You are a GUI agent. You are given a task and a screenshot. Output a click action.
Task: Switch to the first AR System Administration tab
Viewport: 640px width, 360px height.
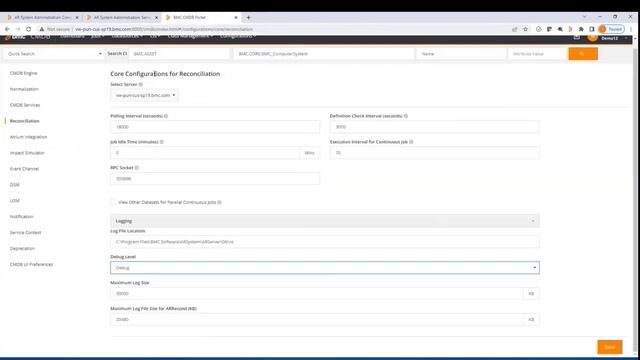pos(43,18)
